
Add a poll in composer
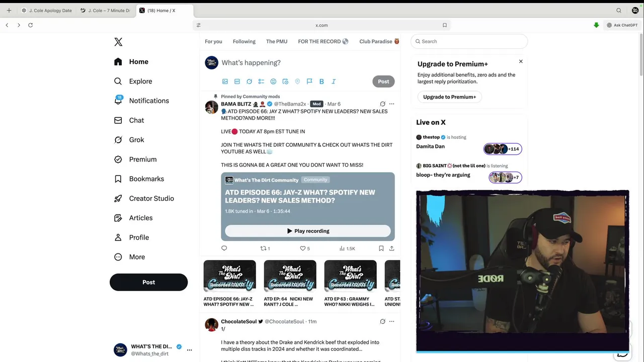[x=261, y=81]
